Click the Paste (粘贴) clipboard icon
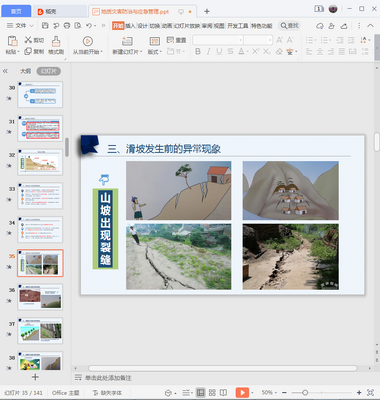The image size is (380, 400). 12,41
